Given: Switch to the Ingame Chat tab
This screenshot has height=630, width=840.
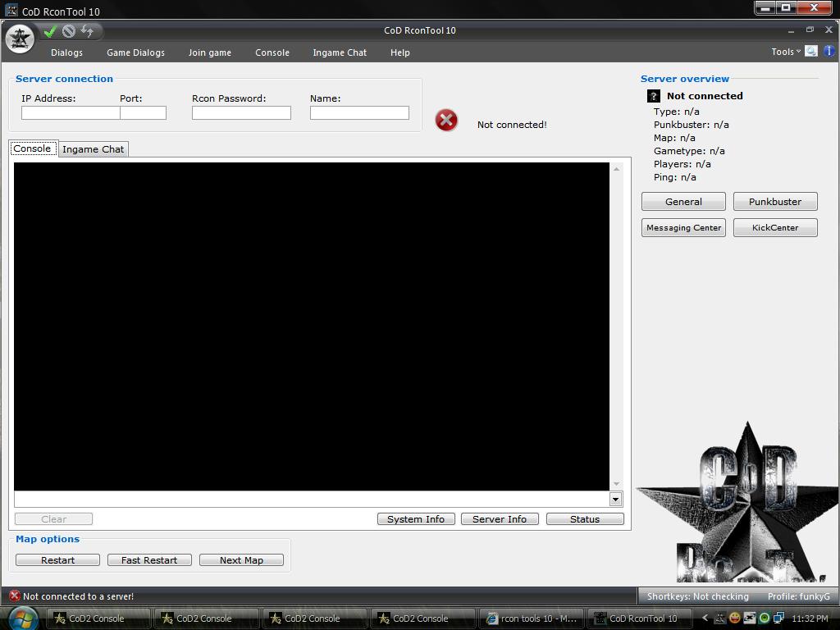Looking at the screenshot, I should point(94,149).
